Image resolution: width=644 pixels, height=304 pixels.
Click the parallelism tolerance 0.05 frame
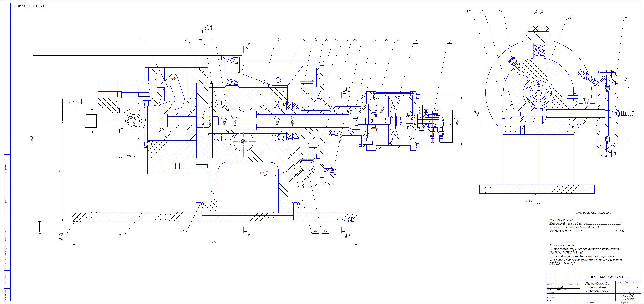[x=72, y=102]
